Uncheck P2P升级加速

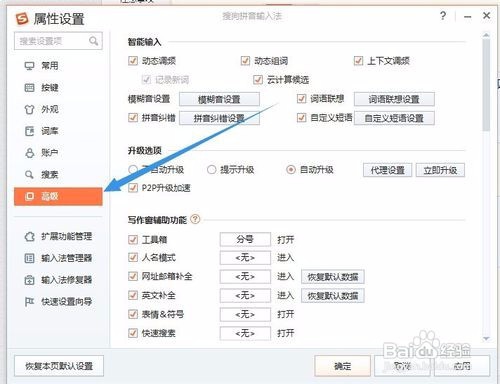click(x=133, y=188)
